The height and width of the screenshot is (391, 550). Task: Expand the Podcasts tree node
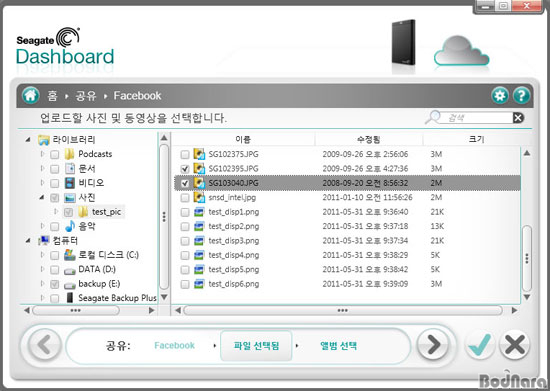42,154
